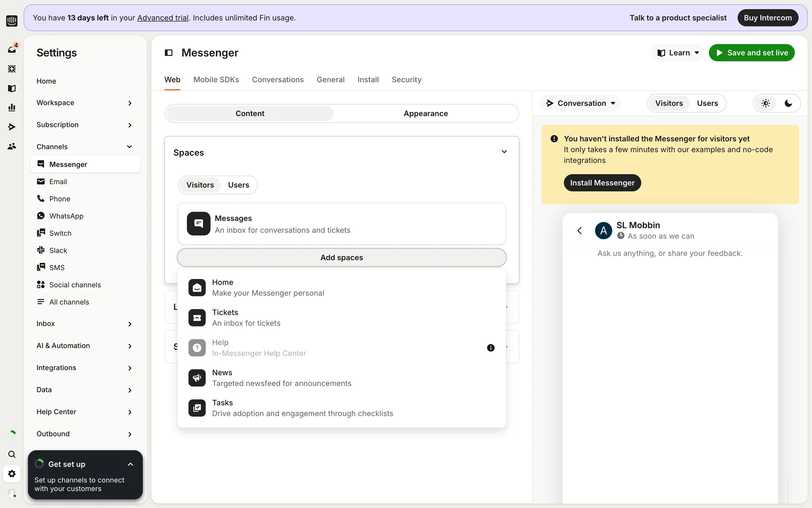Open the knowledge book icon in left rail
Screen dimensions: 812x508
12,88
